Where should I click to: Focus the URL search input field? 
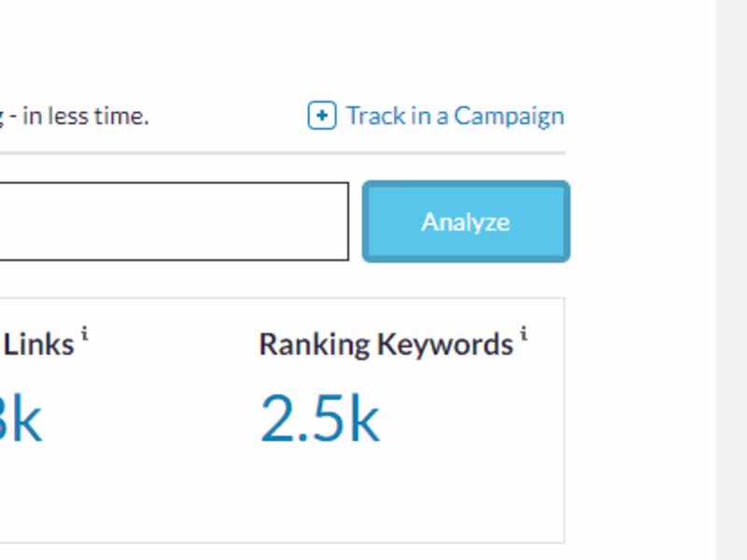173,221
